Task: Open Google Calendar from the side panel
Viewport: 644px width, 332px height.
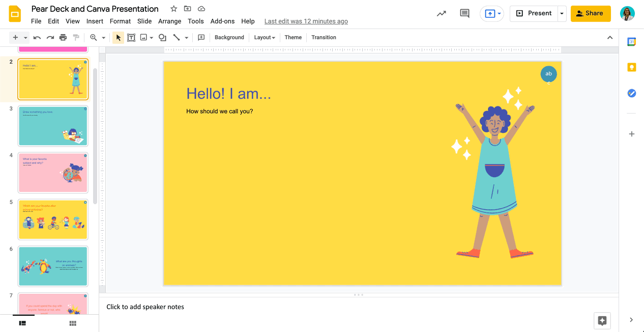Action: [x=631, y=41]
